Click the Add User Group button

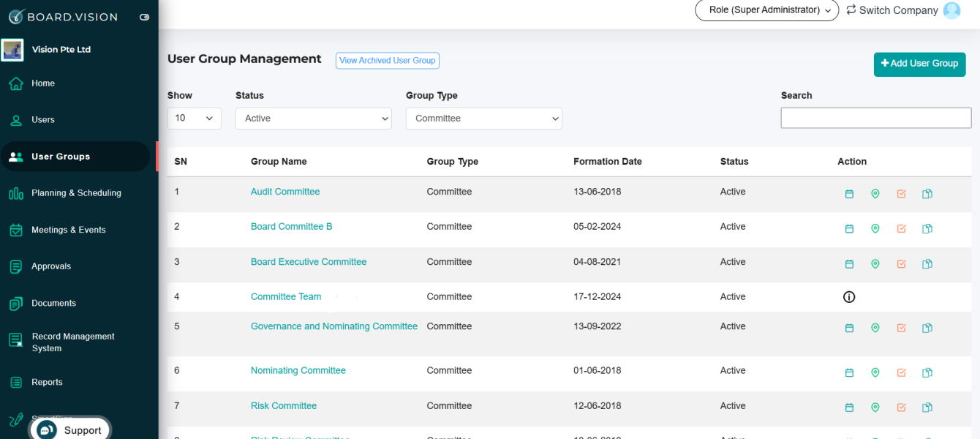(920, 64)
